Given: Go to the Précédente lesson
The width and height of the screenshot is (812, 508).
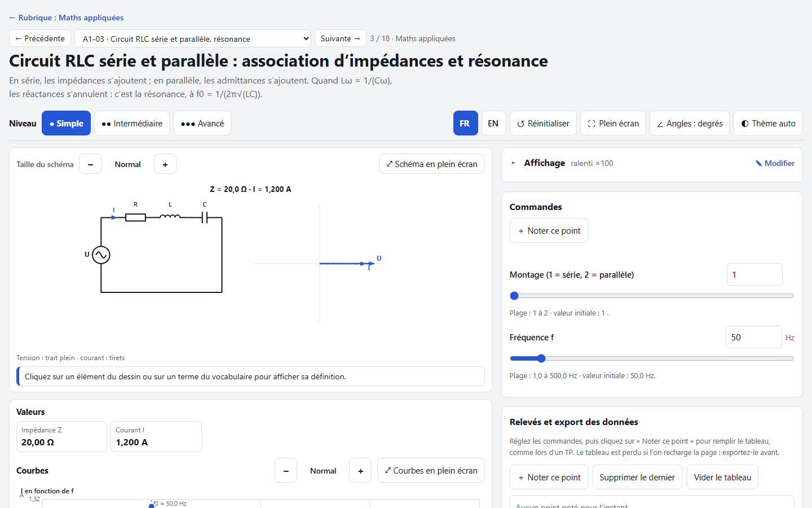Looking at the screenshot, I should tap(40, 38).
